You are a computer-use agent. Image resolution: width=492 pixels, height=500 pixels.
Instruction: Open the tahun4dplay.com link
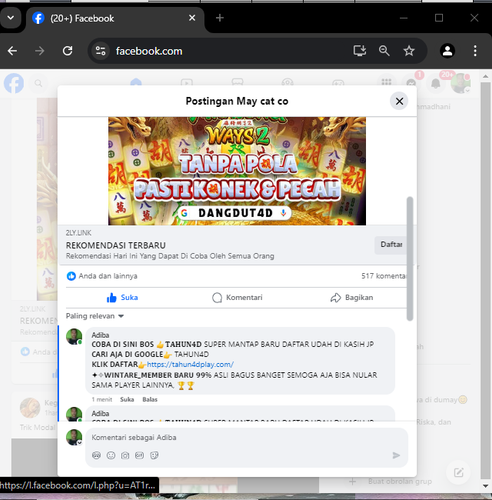click(190, 364)
